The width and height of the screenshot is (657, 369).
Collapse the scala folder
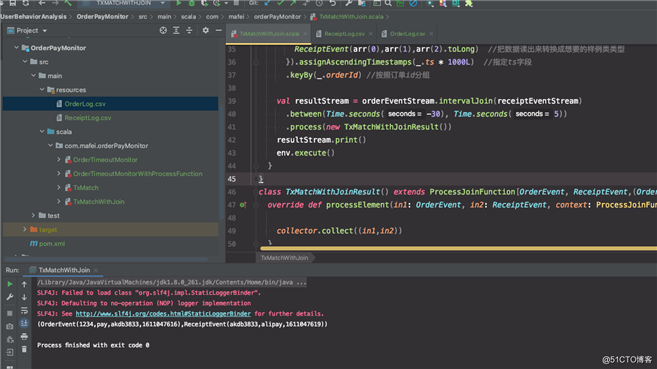42,132
